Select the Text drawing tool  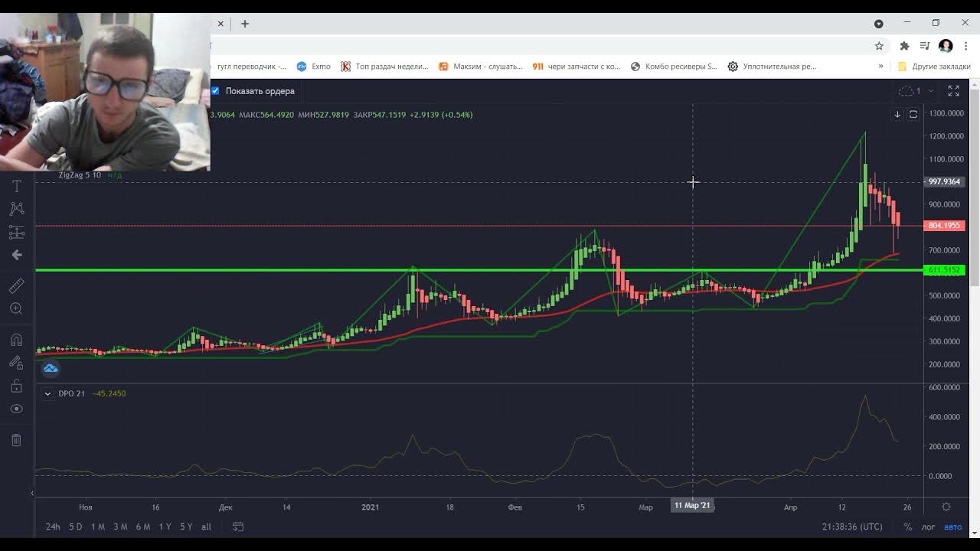pyautogui.click(x=17, y=186)
